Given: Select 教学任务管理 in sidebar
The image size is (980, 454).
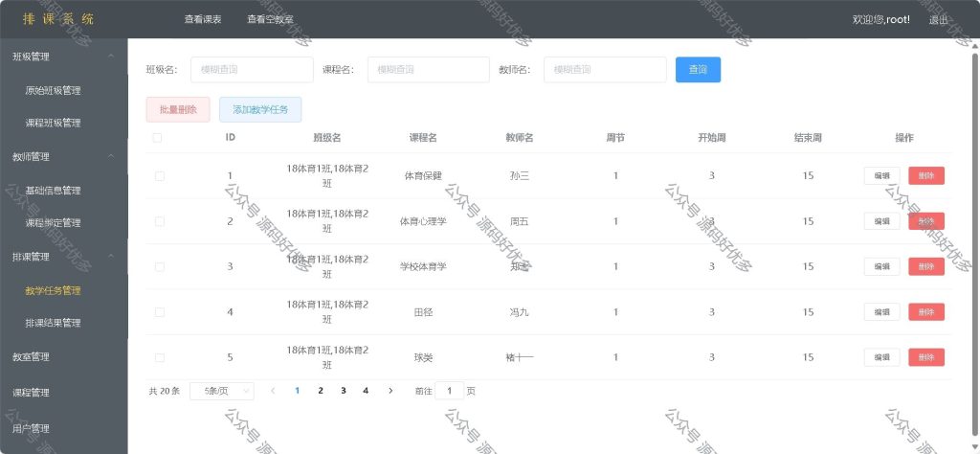Looking at the screenshot, I should pyautogui.click(x=54, y=290).
